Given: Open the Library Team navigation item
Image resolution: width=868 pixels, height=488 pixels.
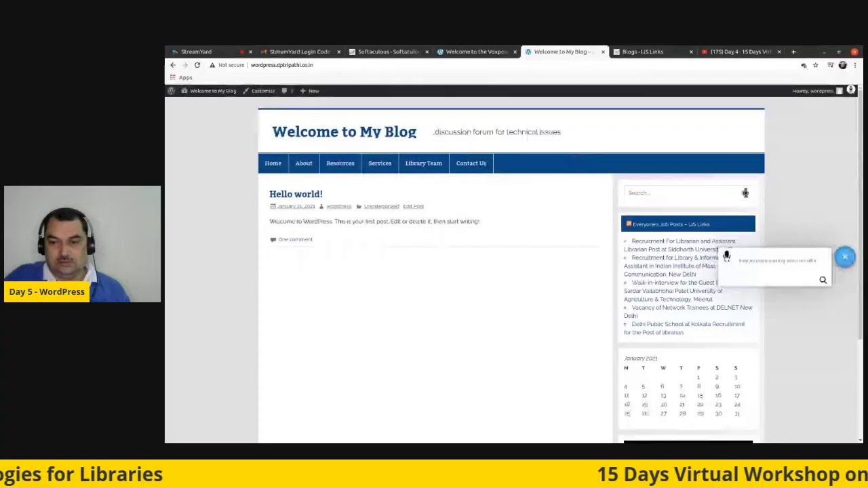Looking at the screenshot, I should (x=424, y=163).
